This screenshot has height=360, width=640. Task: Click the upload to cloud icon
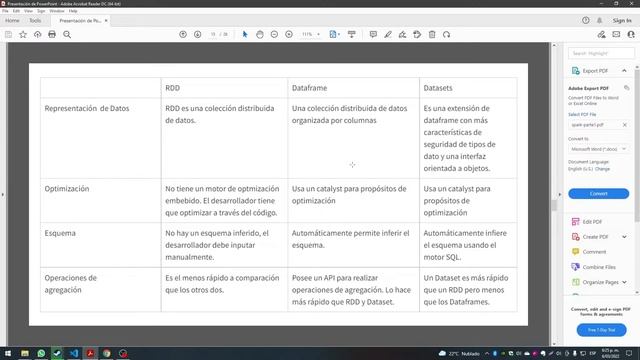[x=38, y=35]
